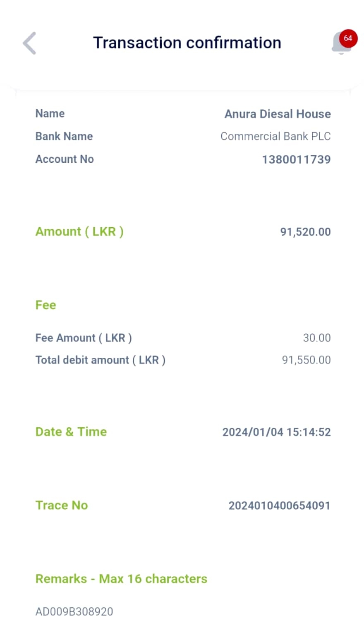The width and height of the screenshot is (364, 626).
Task: Select the date and time value 2024/01/04 15:14:52
Action: [x=276, y=432]
